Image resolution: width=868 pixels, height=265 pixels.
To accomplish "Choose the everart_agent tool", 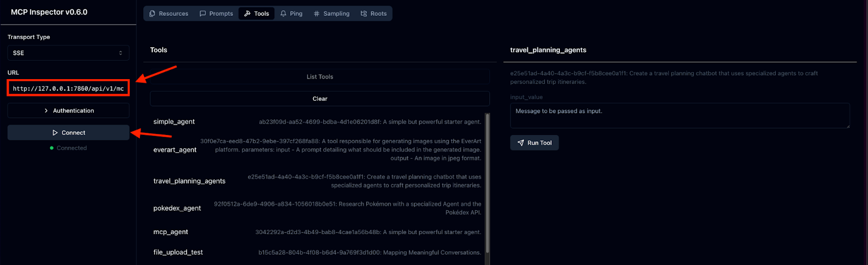I will tap(175, 150).
